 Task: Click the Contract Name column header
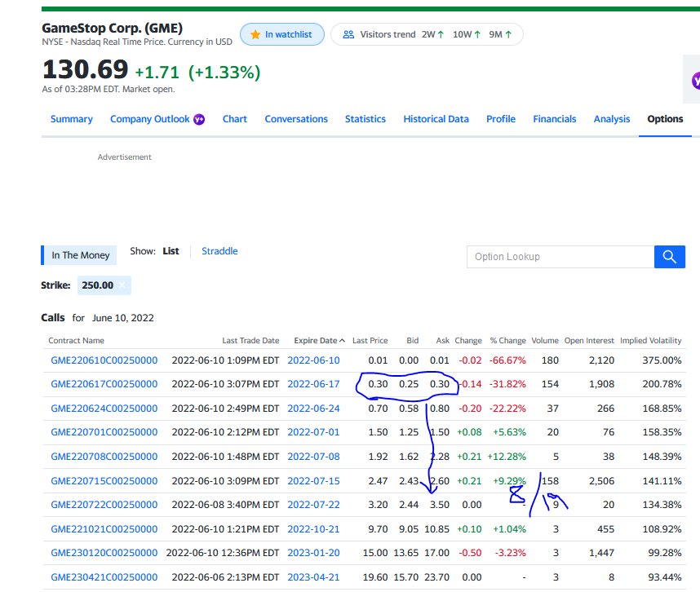point(77,340)
